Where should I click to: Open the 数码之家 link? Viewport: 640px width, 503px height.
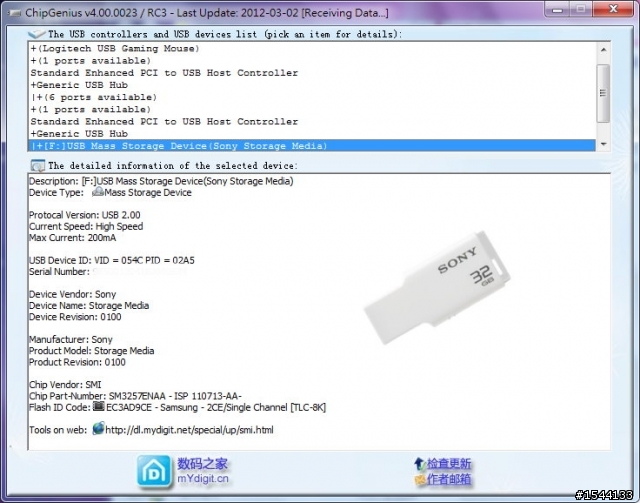click(x=202, y=463)
